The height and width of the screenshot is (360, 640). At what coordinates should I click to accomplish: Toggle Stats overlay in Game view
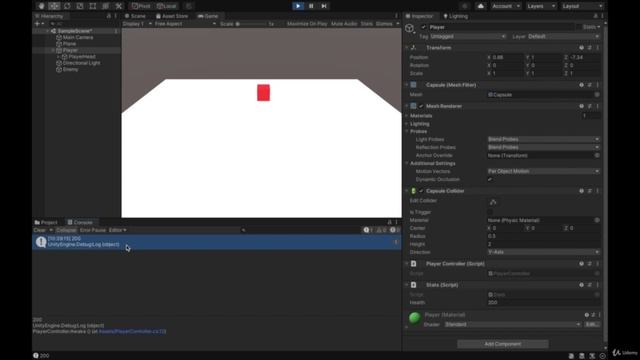point(367,24)
